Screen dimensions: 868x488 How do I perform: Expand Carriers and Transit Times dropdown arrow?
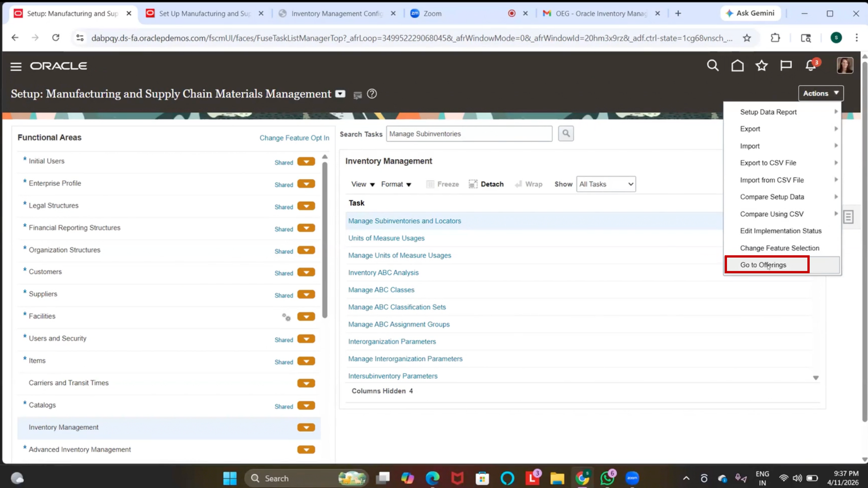[306, 383]
